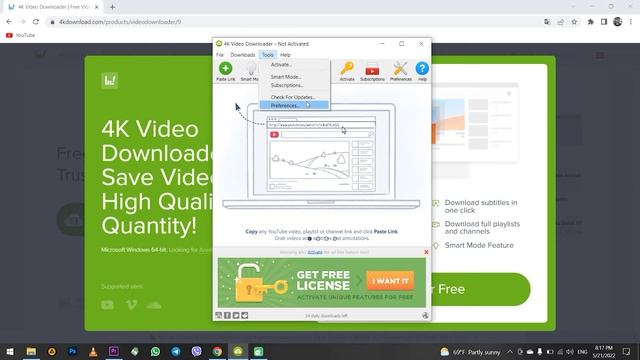The width and height of the screenshot is (640, 360).
Task: Click the translate icon in address bar
Action: click(547, 22)
